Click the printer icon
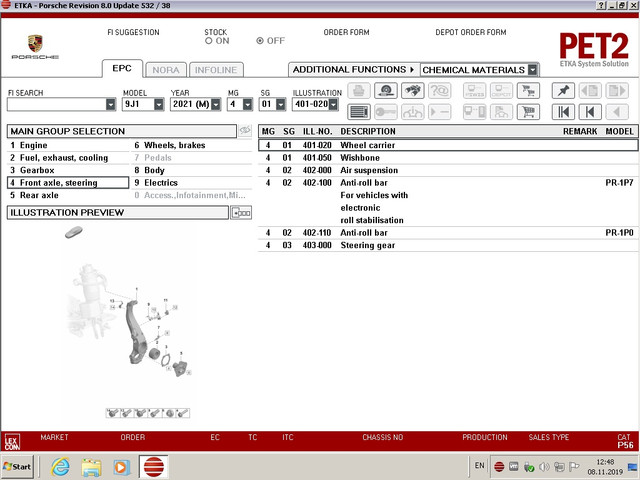Viewport: 640px width, 480px height. pyautogui.click(x=359, y=91)
